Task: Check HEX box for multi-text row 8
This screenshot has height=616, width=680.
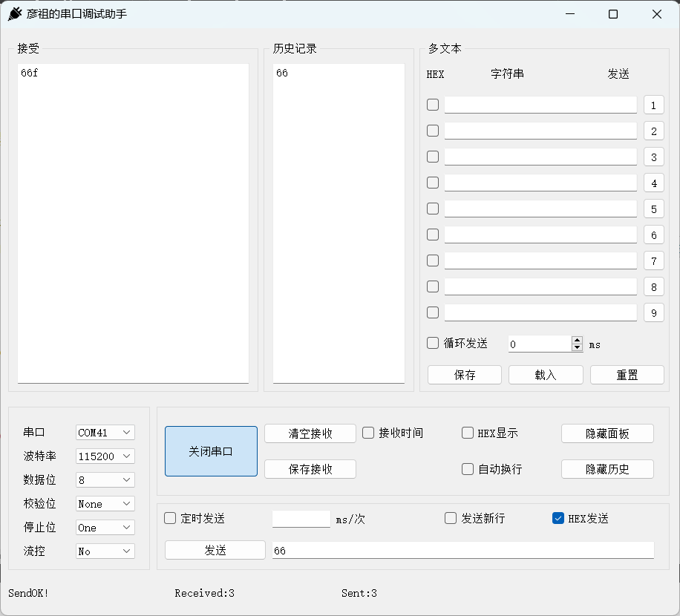Action: [x=433, y=287]
